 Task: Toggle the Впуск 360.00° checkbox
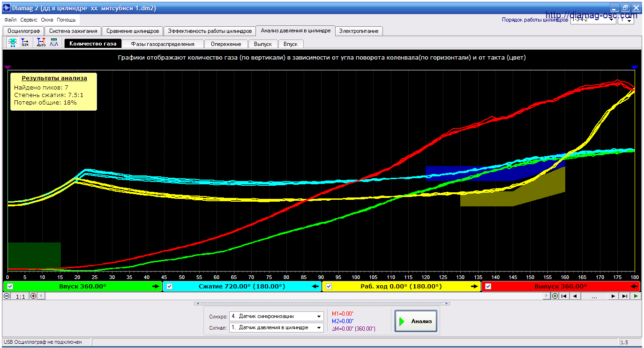[10, 286]
